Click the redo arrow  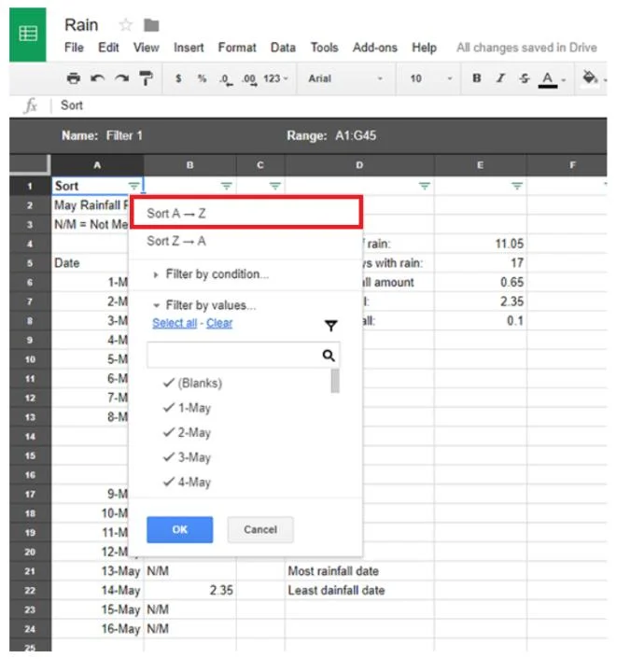121,78
